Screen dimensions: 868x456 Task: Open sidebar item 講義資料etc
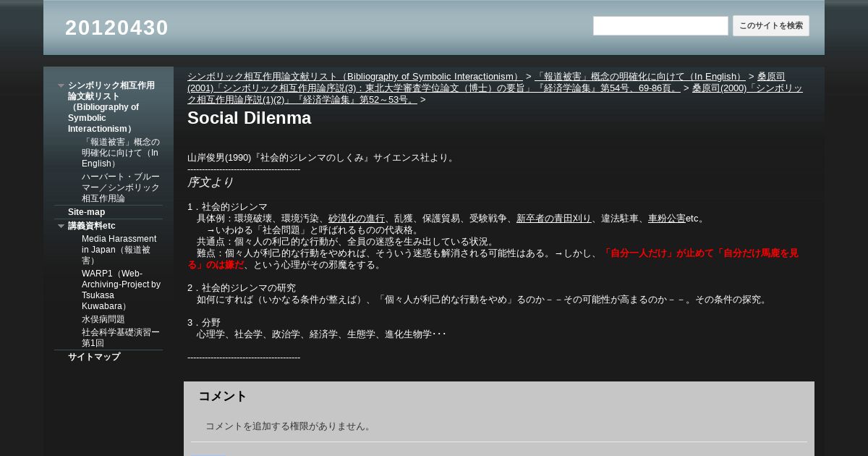click(x=92, y=226)
